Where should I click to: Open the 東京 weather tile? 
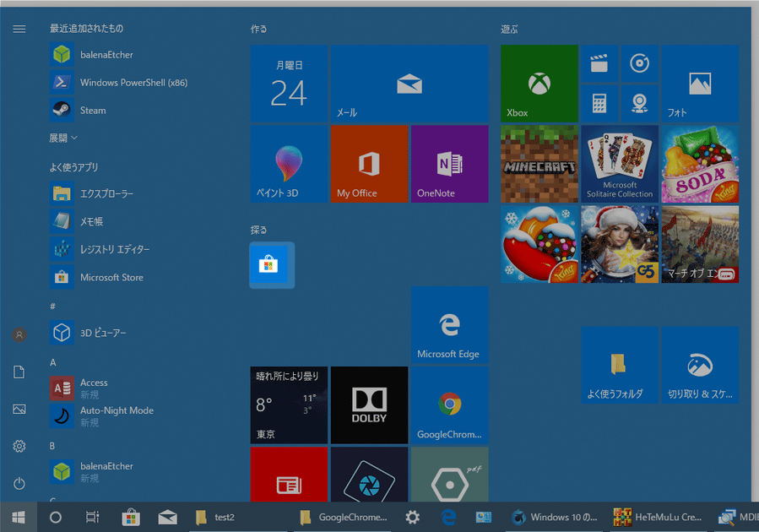(289, 404)
